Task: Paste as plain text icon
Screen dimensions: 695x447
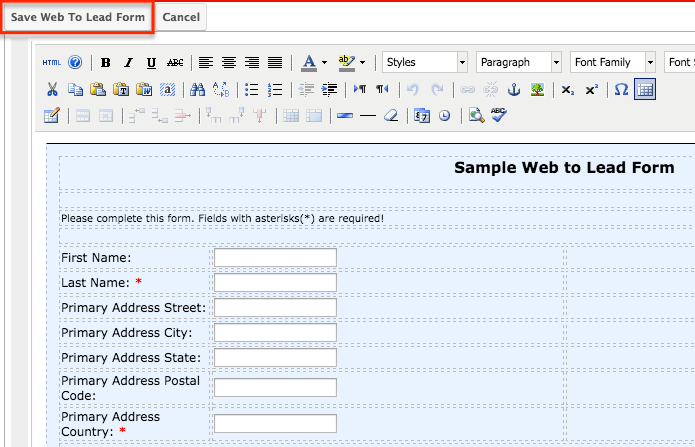Action: [121, 90]
